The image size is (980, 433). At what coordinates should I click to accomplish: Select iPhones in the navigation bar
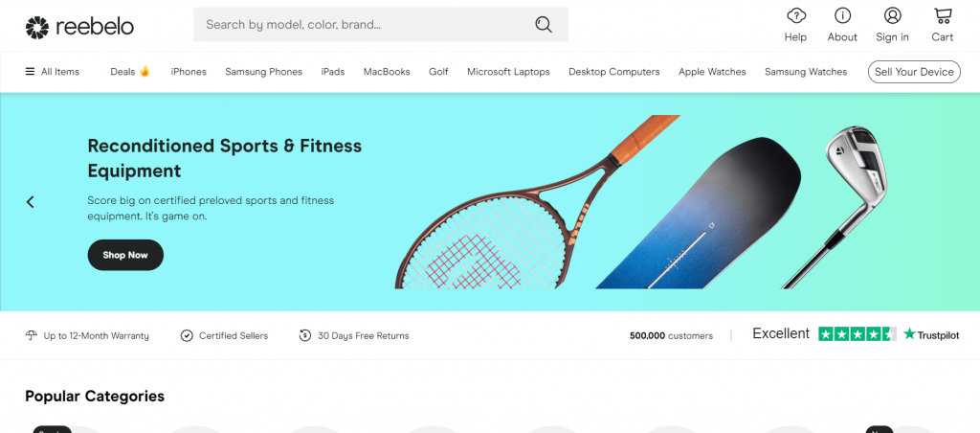coord(189,72)
